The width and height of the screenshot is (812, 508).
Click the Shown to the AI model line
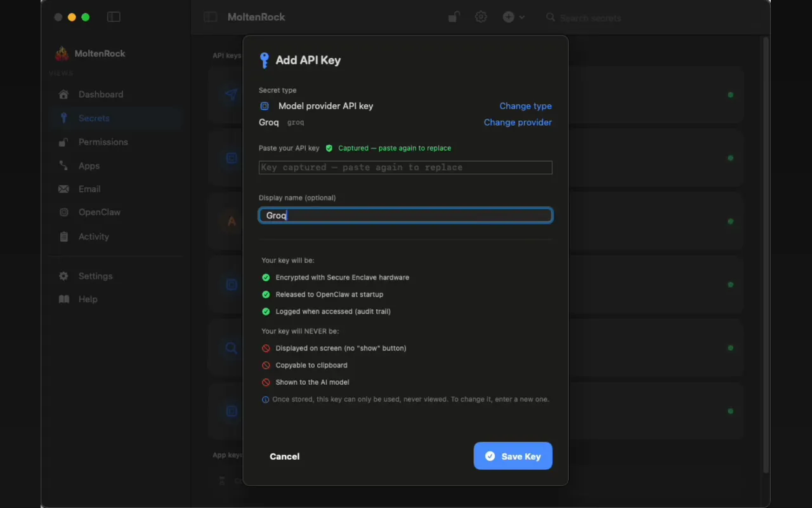coord(312,382)
